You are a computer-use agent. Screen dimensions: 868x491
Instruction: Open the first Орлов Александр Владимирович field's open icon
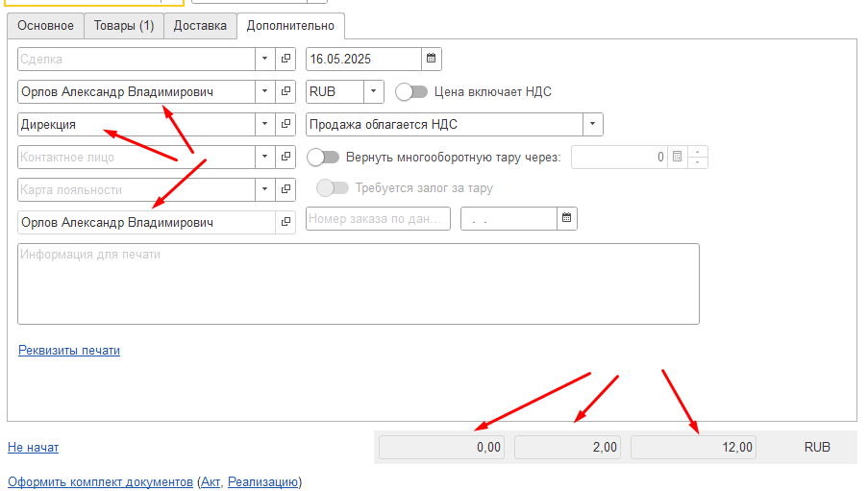pyautogui.click(x=285, y=91)
